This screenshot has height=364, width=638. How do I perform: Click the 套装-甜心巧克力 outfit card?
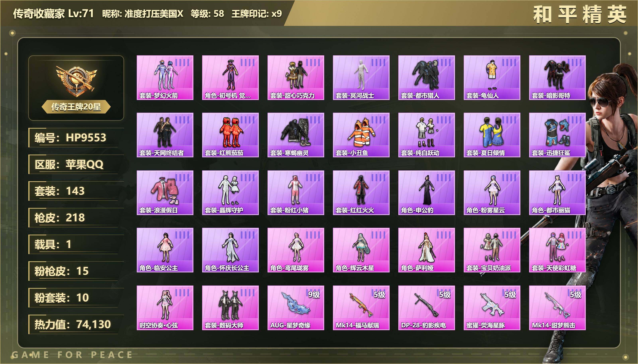(296, 77)
